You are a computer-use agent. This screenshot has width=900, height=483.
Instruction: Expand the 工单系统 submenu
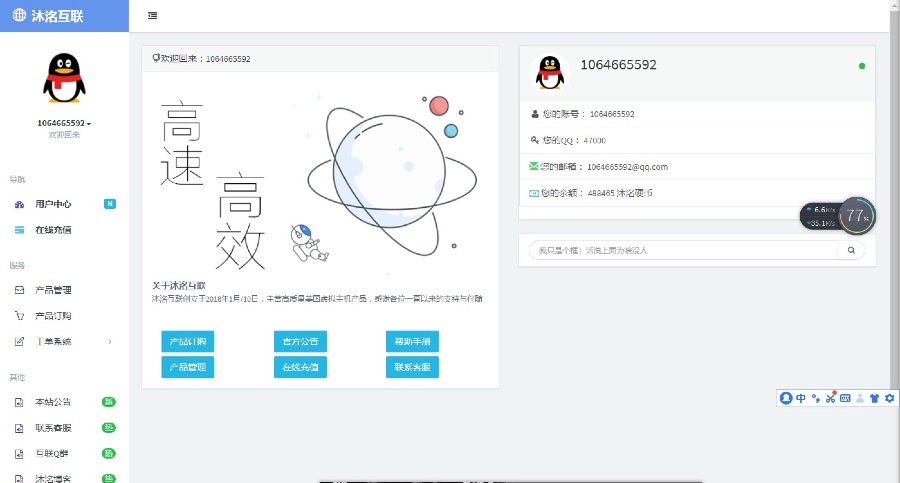tap(64, 342)
